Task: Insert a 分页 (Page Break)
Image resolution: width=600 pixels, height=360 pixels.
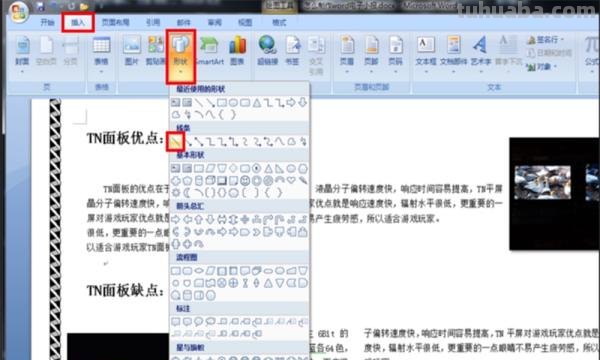Action: click(x=70, y=51)
